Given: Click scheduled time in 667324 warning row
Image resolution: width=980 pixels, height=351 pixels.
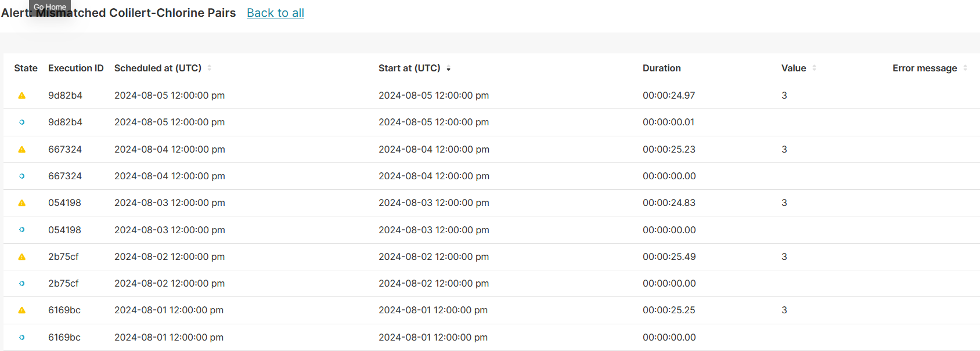Looking at the screenshot, I should [x=170, y=149].
